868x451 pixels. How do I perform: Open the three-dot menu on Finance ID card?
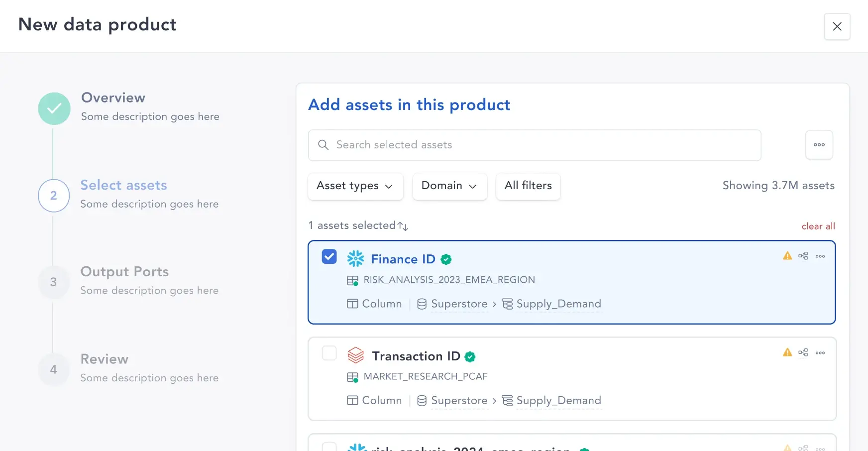(820, 256)
